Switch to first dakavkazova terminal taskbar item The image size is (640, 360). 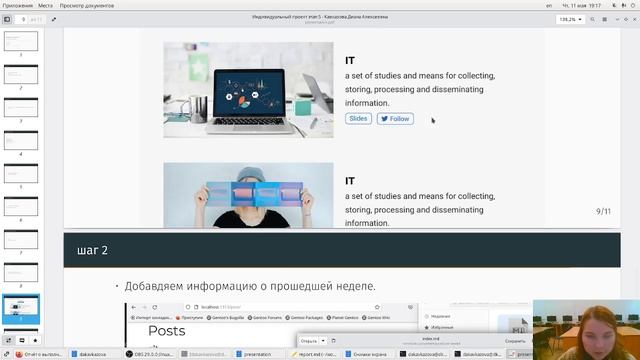coord(423,354)
